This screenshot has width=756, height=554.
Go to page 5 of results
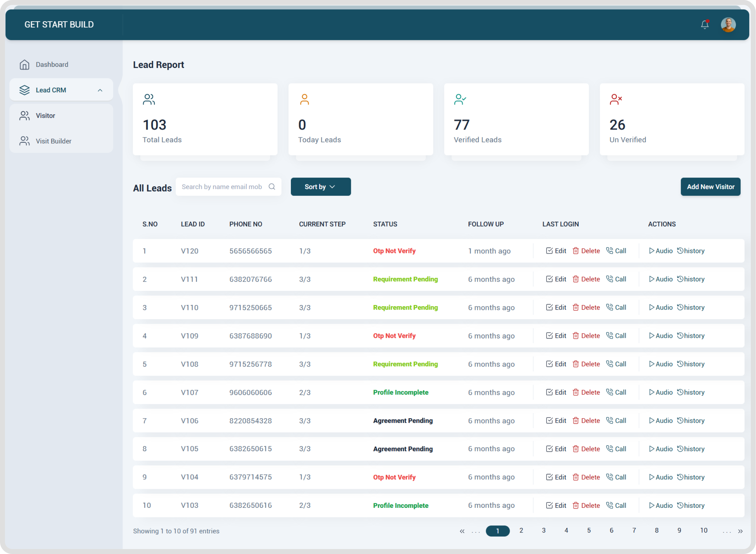pyautogui.click(x=589, y=531)
